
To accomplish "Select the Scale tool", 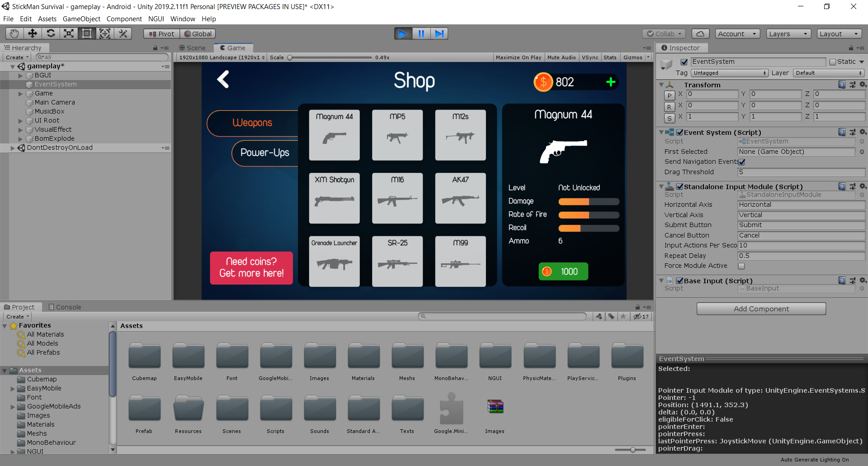I will (x=69, y=33).
